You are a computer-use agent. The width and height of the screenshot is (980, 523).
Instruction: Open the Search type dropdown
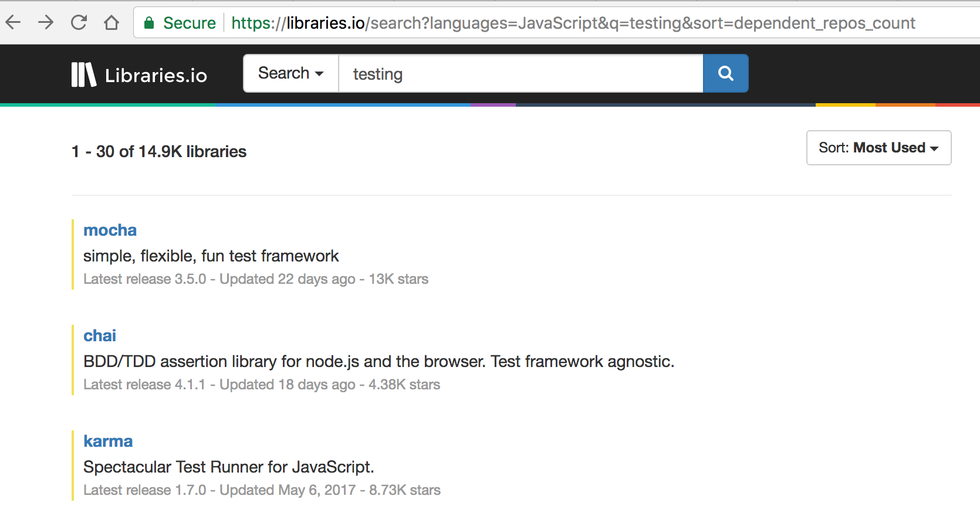[x=291, y=73]
